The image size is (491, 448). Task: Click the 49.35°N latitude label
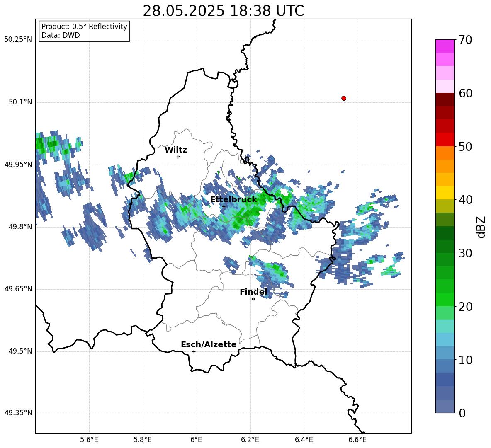pos(18,413)
